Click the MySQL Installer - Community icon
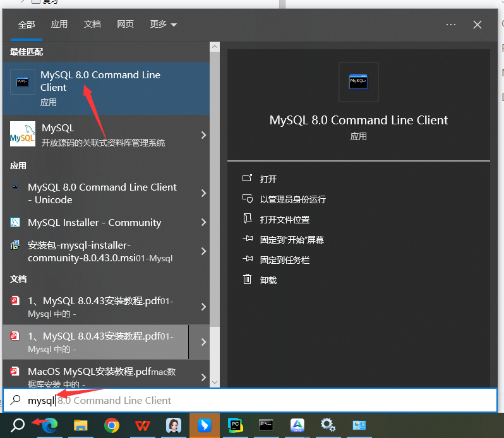504x438 pixels. click(x=15, y=222)
